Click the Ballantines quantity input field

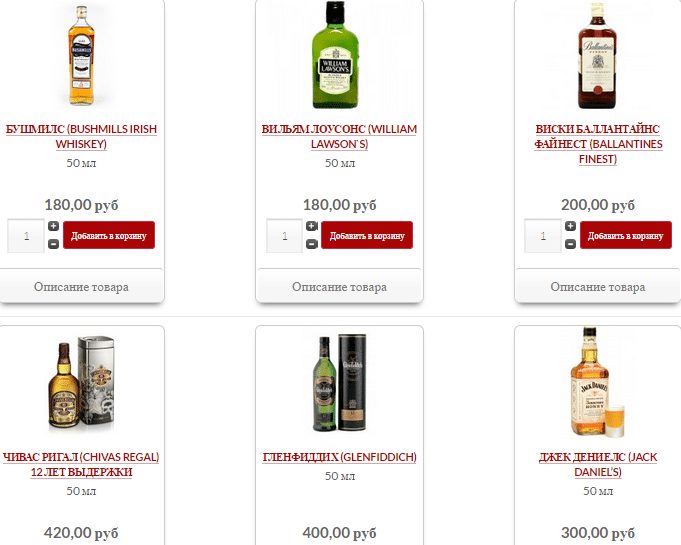pos(543,236)
